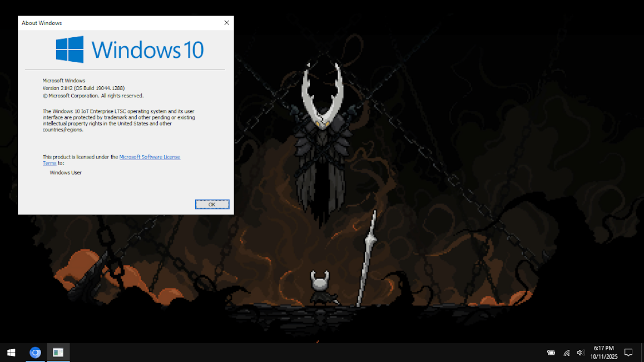This screenshot has height=362, width=644.
Task: Close the About Windows dialog
Action: tap(227, 23)
